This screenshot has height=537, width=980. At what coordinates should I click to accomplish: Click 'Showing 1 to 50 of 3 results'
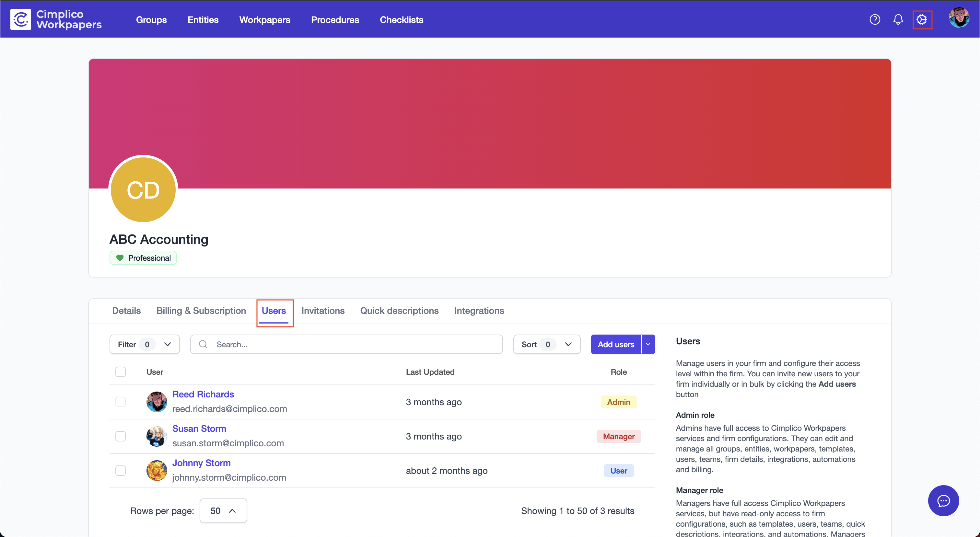[577, 511]
